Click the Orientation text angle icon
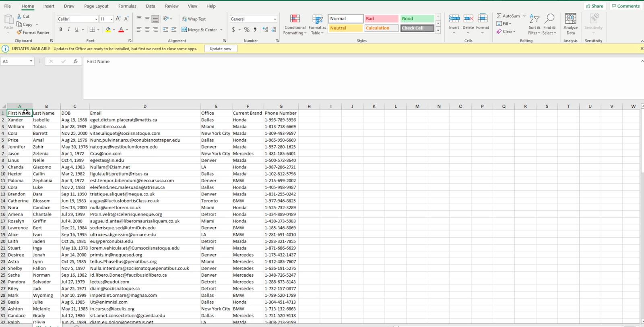 (166, 19)
